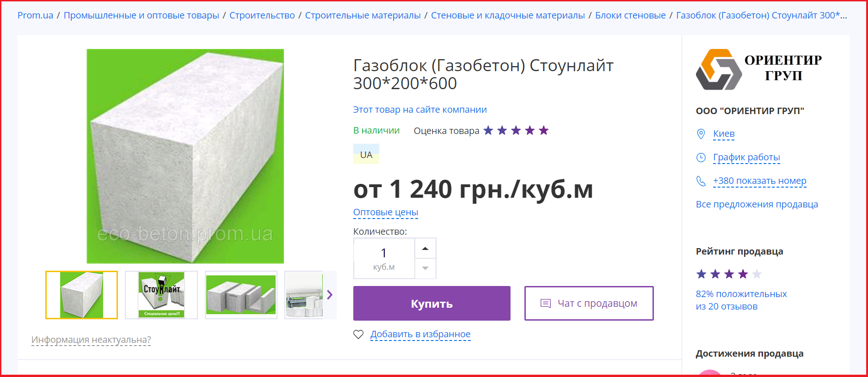Expand Оптовые цены wholesale prices
This screenshot has width=868, height=377.
[x=386, y=213]
